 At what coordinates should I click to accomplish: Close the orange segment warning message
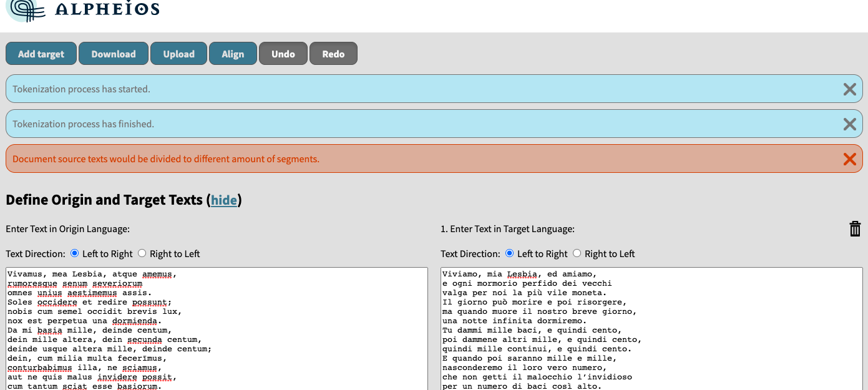click(x=850, y=158)
